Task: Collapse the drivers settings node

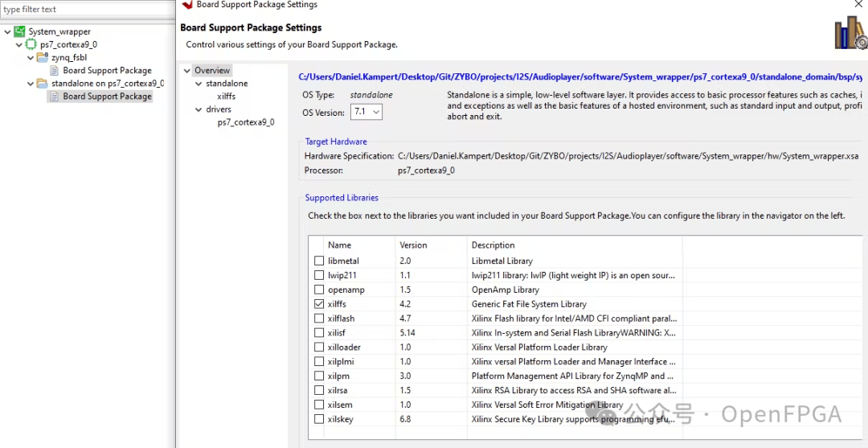Action: point(199,109)
